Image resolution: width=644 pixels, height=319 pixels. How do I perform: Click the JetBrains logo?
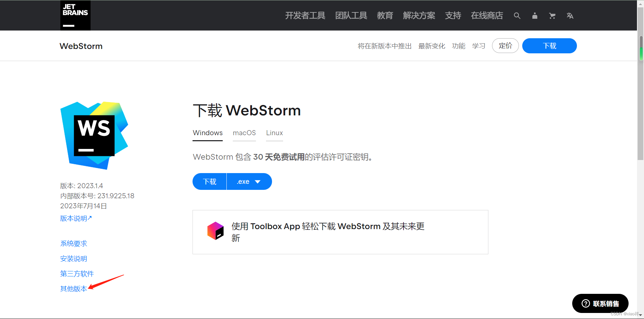pos(75,15)
